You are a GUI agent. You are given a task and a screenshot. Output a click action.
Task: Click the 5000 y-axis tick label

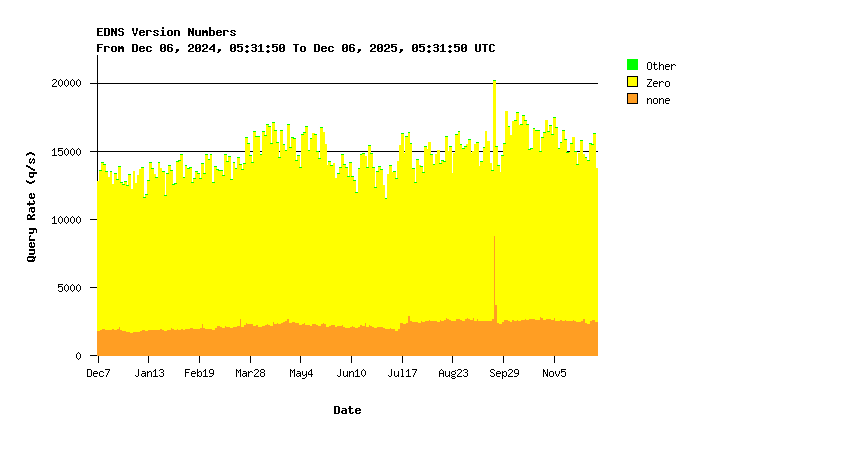pos(69,287)
